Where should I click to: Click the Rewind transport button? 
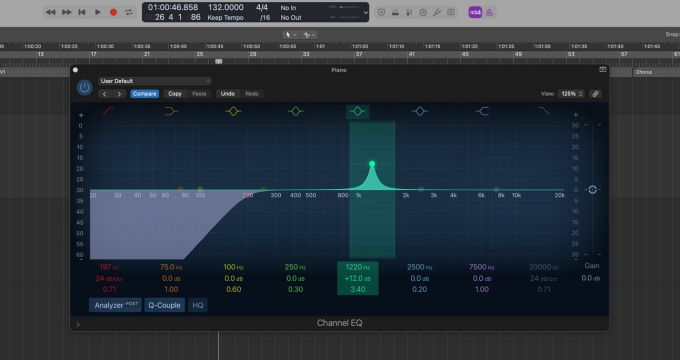point(51,12)
